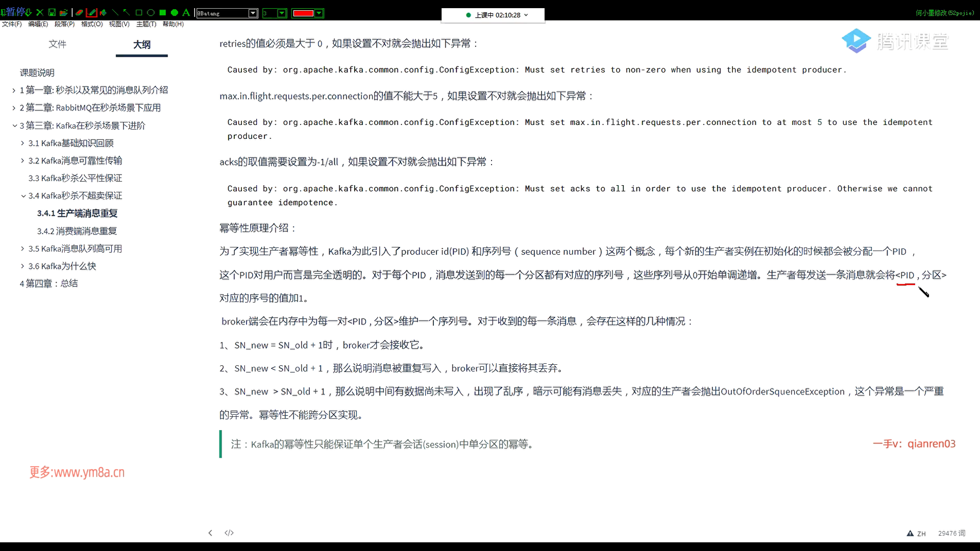Choose the arrow drawing tool
The width and height of the screenshot is (980, 551).
coord(127,13)
